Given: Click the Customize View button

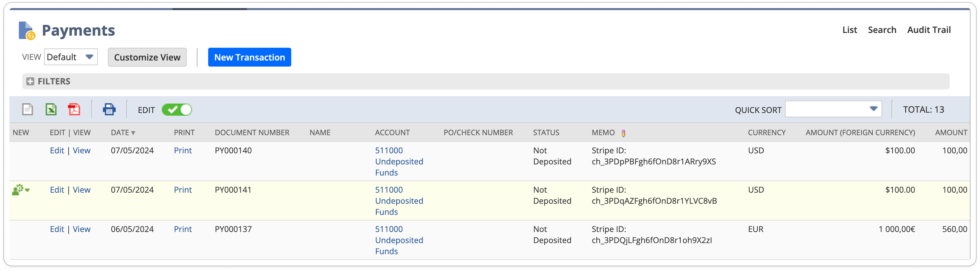Looking at the screenshot, I should 147,57.
